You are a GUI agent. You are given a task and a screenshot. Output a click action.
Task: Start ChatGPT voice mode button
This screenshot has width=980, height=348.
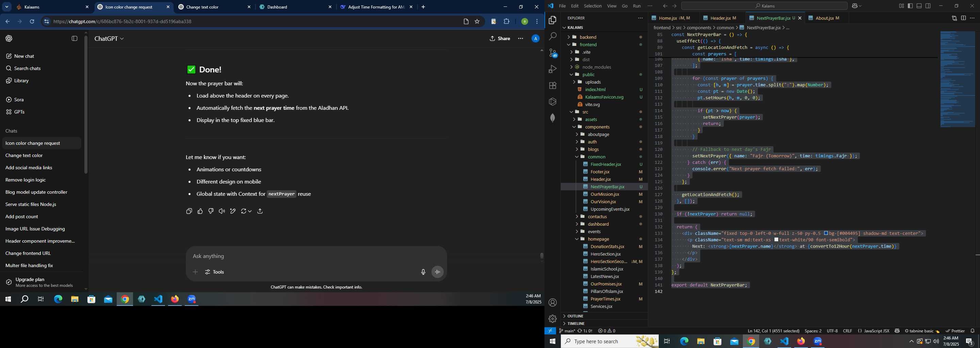[x=438, y=272]
